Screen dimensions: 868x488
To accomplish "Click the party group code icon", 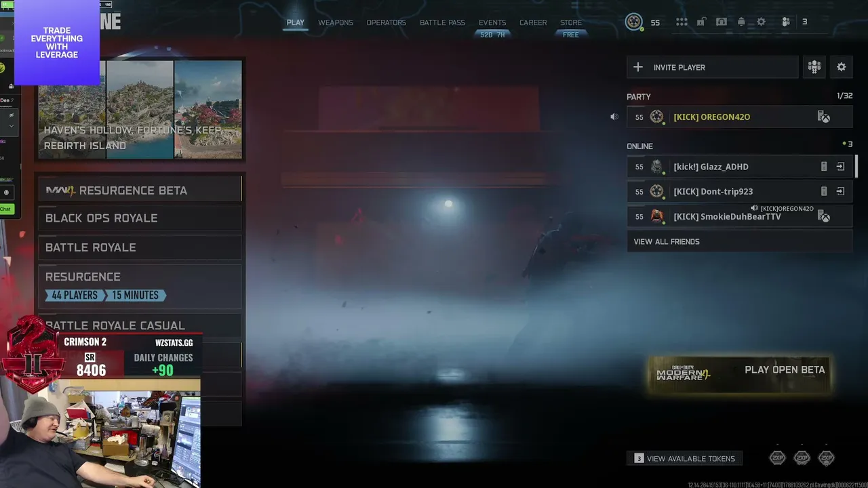I will (x=814, y=67).
